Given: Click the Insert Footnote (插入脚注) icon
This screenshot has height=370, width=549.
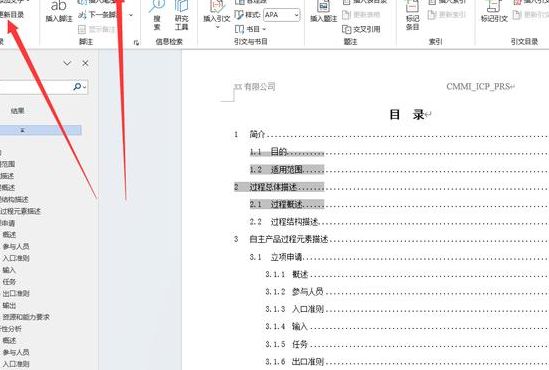Looking at the screenshot, I should click(59, 11).
